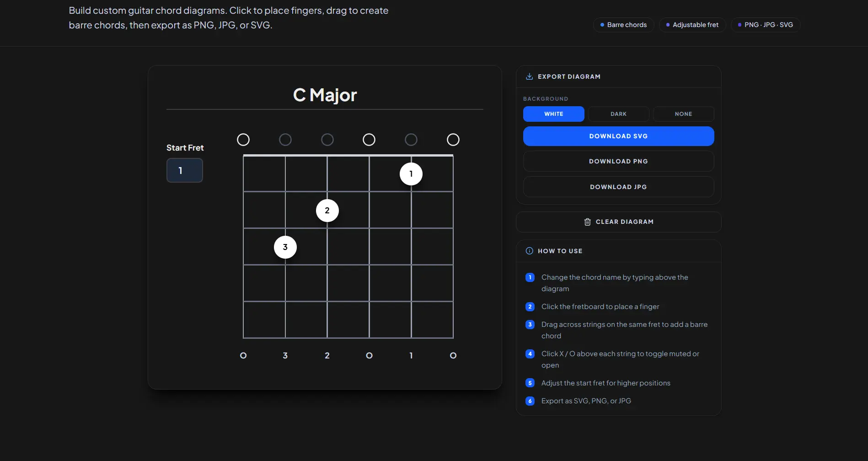The height and width of the screenshot is (461, 868).
Task: Click the number 3 below second string
Action: (285, 356)
